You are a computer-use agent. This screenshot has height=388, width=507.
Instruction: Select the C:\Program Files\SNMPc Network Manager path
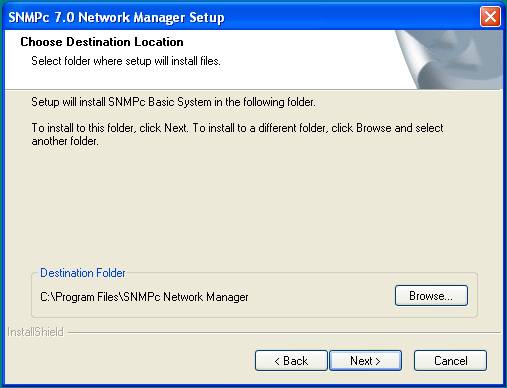(144, 297)
